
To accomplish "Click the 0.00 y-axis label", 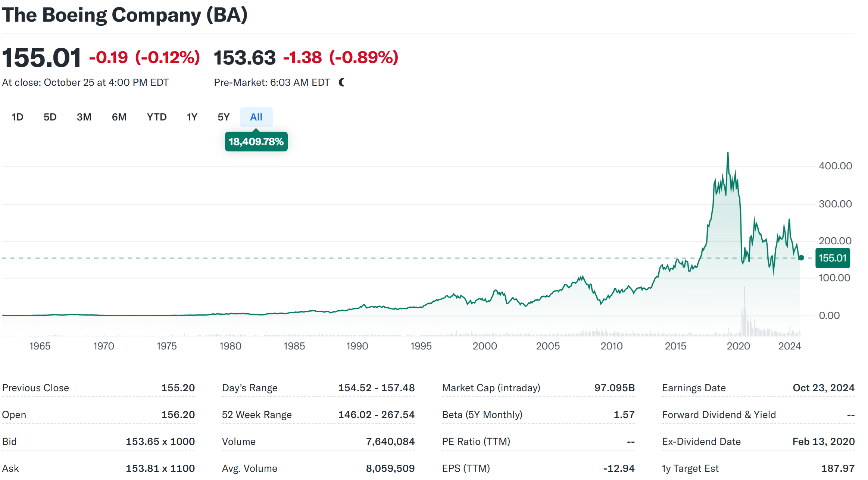I will (x=829, y=316).
